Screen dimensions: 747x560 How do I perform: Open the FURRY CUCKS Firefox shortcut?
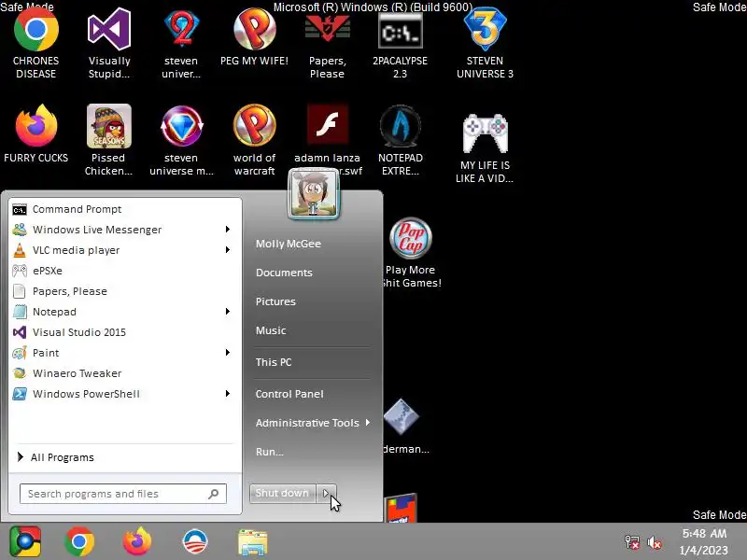(35, 133)
